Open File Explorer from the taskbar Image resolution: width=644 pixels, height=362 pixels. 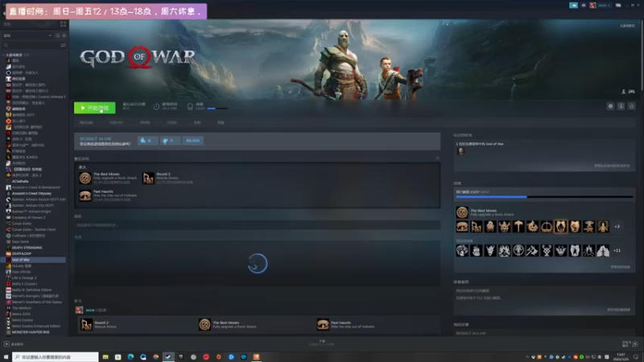[105, 357]
